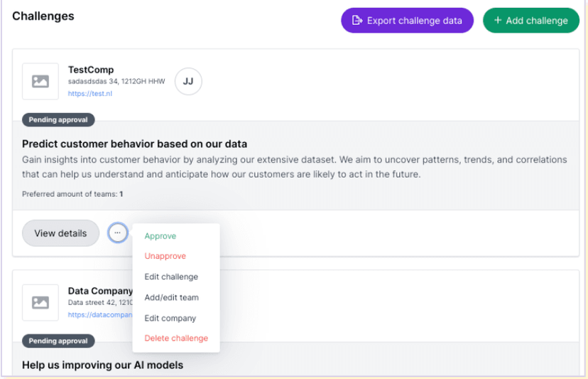Screen dimensions: 588x379
Task: Click the Data Company image placeholder
Action: pyautogui.click(x=40, y=302)
